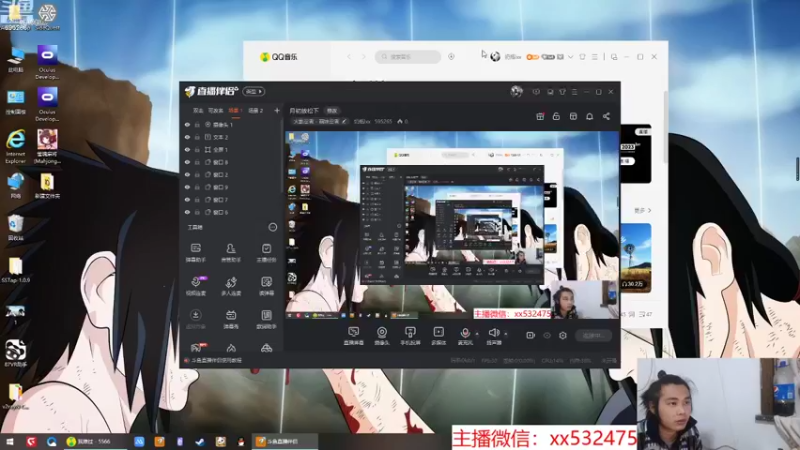Open the QQ音乐 main menu icon
The image size is (800, 450).
click(x=594, y=57)
